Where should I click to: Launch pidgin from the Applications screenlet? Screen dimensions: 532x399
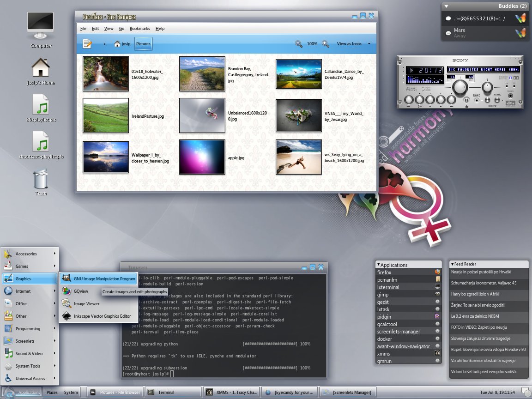(x=409, y=316)
